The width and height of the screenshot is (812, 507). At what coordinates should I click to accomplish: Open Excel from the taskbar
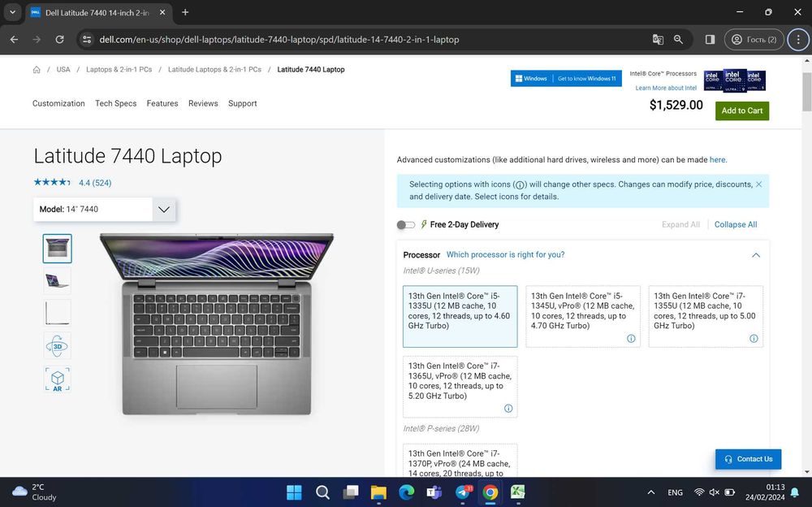pyautogui.click(x=517, y=492)
